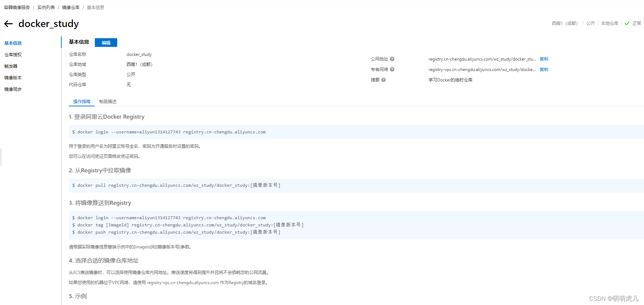This screenshot has height=305, width=644.
Task: Click 西南1（成都） label in top-right header
Action: click(565, 23)
